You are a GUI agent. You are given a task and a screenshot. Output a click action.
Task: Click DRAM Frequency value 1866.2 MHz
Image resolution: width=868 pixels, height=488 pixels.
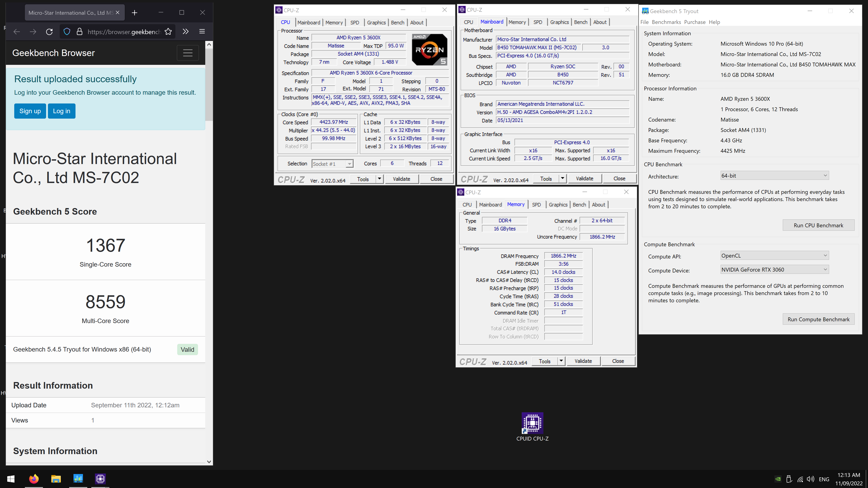pyautogui.click(x=563, y=256)
